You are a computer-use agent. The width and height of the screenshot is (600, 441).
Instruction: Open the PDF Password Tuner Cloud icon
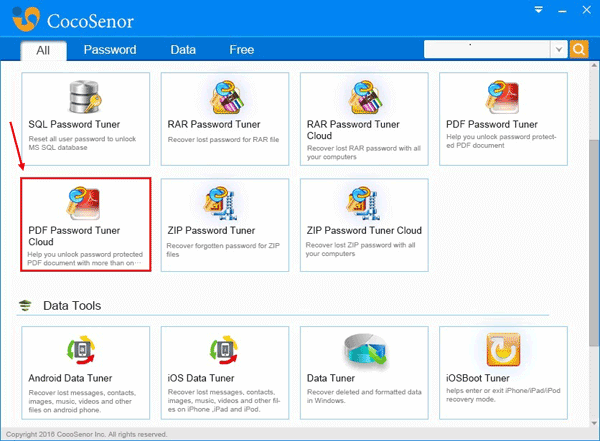(83, 203)
